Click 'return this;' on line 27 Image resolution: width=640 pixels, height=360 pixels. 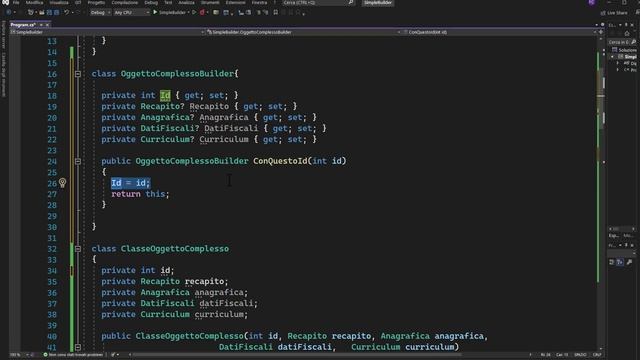pyautogui.click(x=140, y=194)
